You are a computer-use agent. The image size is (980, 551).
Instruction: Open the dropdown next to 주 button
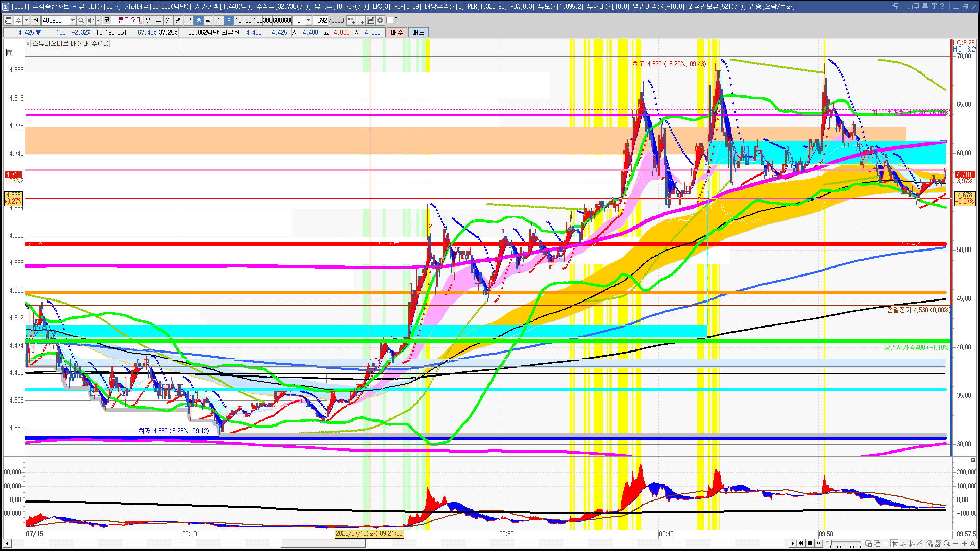tap(27, 20)
